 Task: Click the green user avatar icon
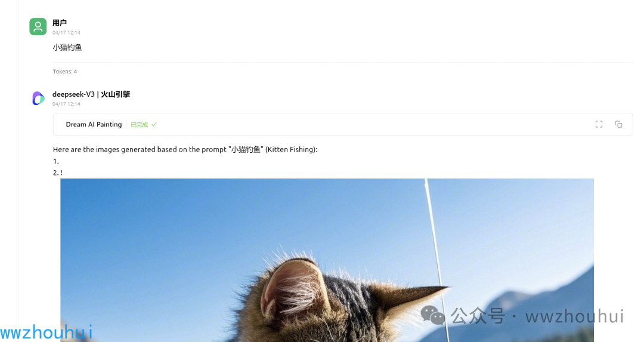38,27
